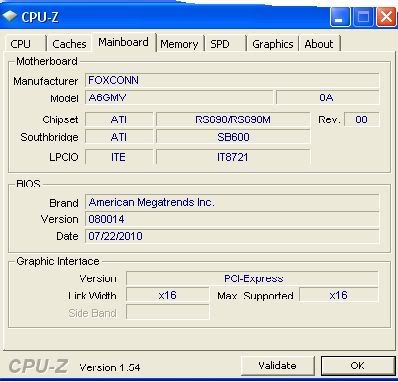Image resolution: width=398 pixels, height=382 pixels.
Task: Click the CPU-Z logo at bottom
Action: tap(38, 366)
